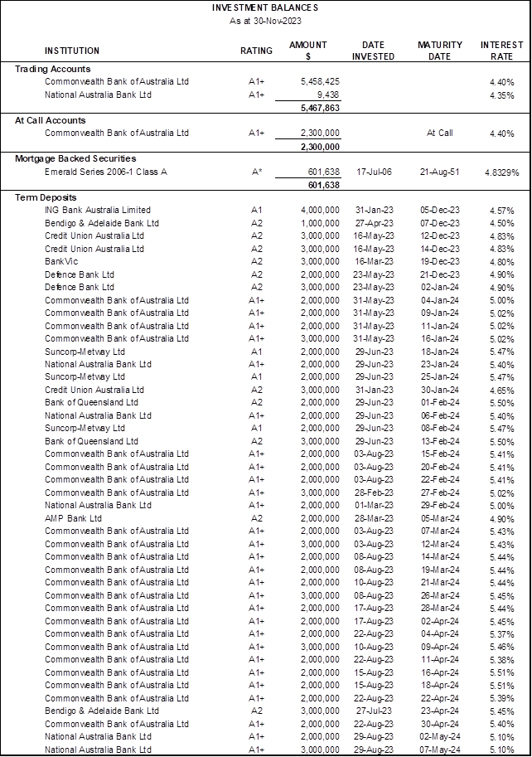Select the 5.38% interest rate

tap(501, 660)
